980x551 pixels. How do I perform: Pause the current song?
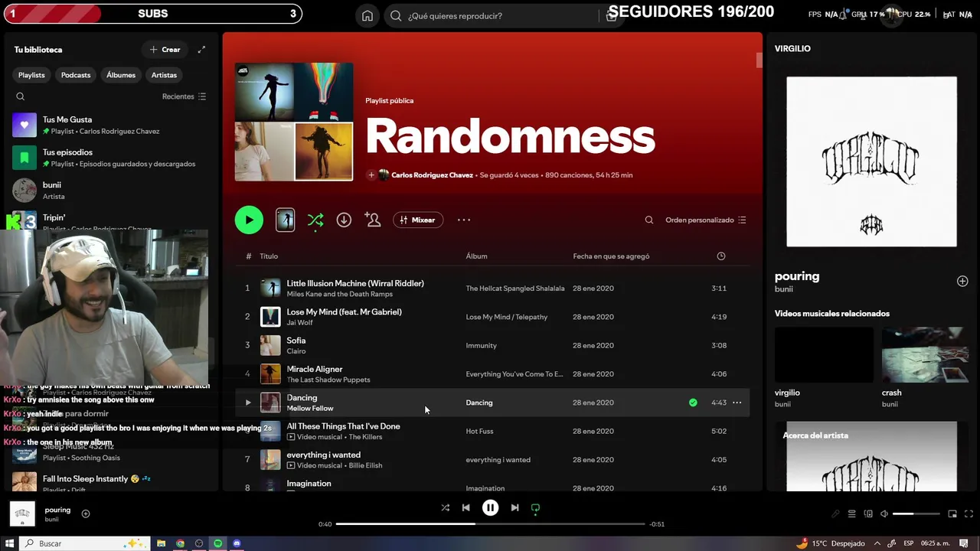pyautogui.click(x=490, y=507)
